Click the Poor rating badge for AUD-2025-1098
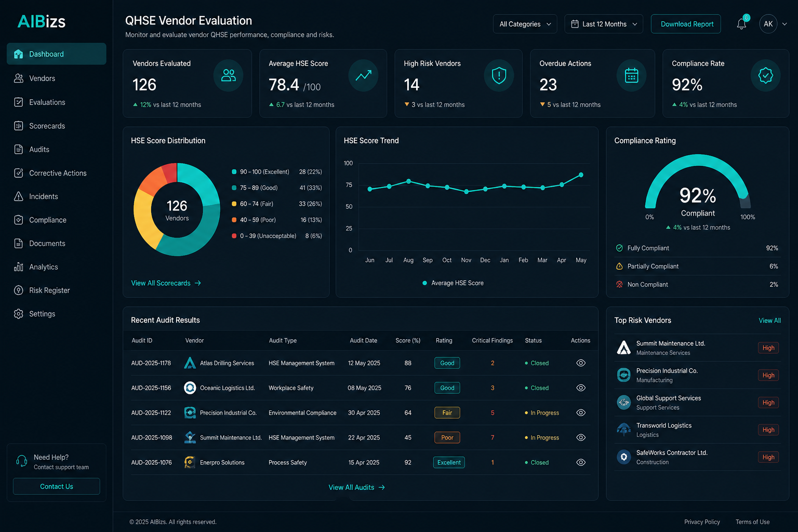This screenshot has width=798, height=532. pyautogui.click(x=447, y=437)
